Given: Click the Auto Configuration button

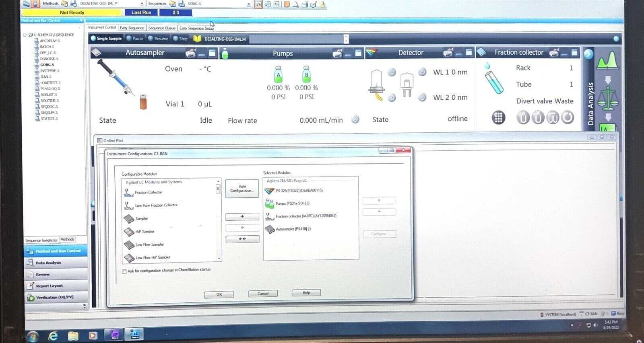Looking at the screenshot, I should pos(242,189).
